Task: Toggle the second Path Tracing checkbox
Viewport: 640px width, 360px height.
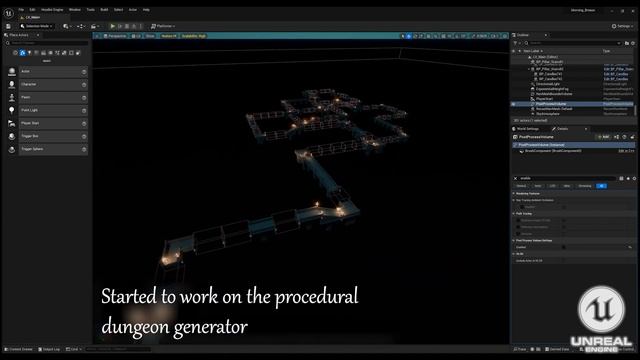Action: [x=518, y=227]
